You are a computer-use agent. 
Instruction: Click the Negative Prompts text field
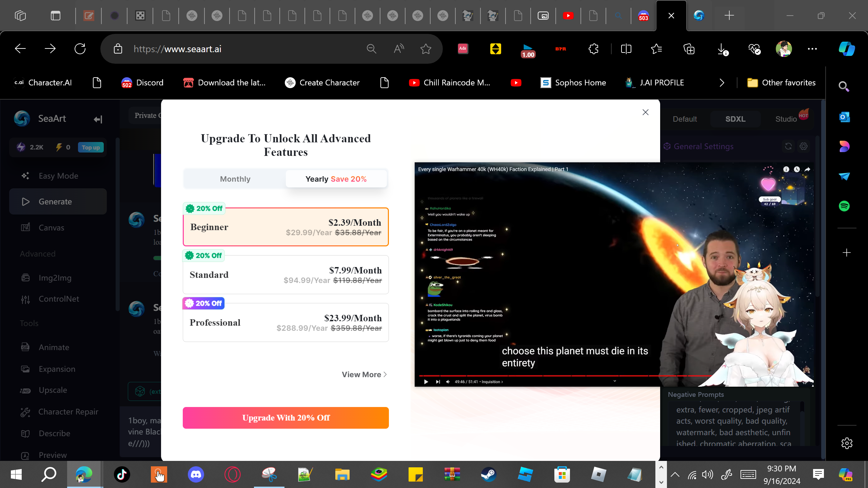click(733, 424)
